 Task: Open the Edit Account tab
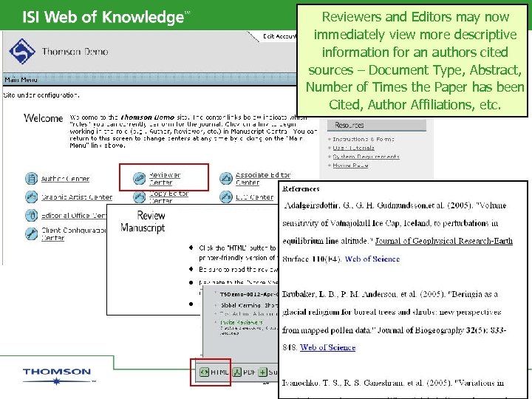point(279,36)
